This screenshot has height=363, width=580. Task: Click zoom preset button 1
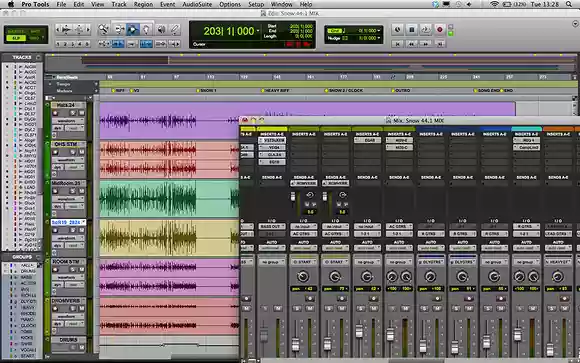click(58, 44)
